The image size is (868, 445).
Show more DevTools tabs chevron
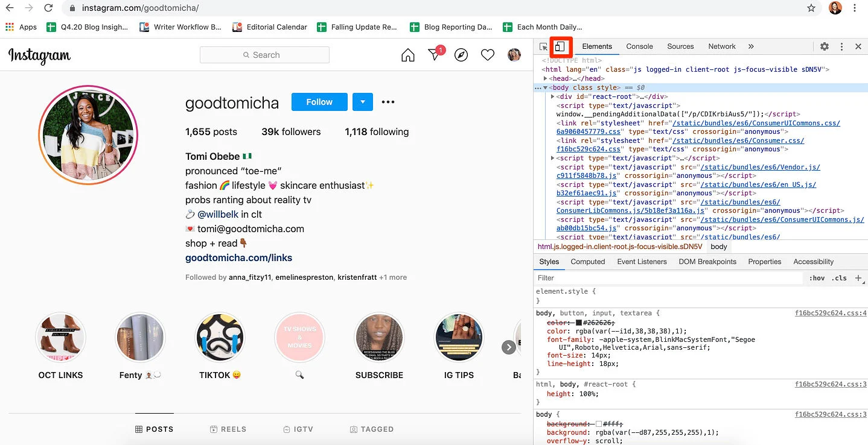[x=751, y=46]
